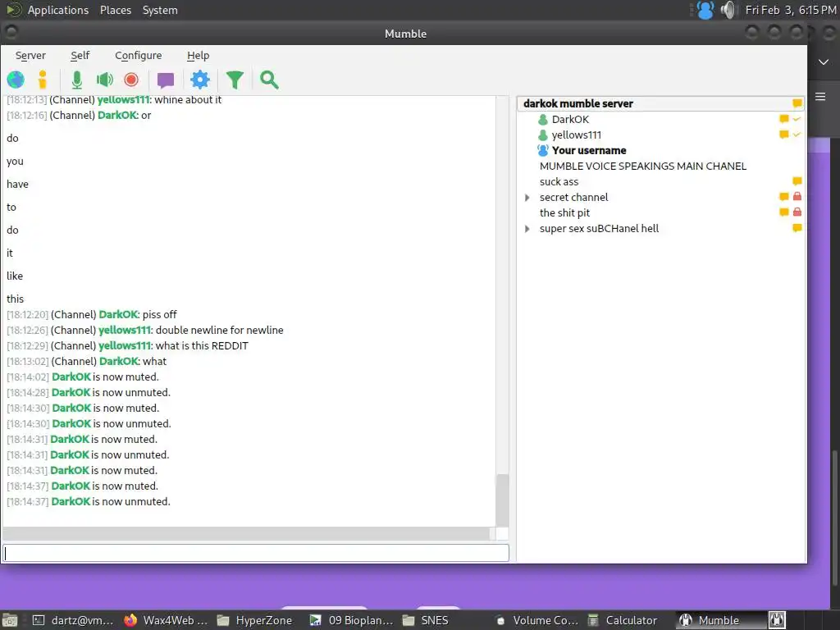This screenshot has width=840, height=630.
Task: Click yellows111 name in 'what is this REDDIT' message
Action: 125,345
